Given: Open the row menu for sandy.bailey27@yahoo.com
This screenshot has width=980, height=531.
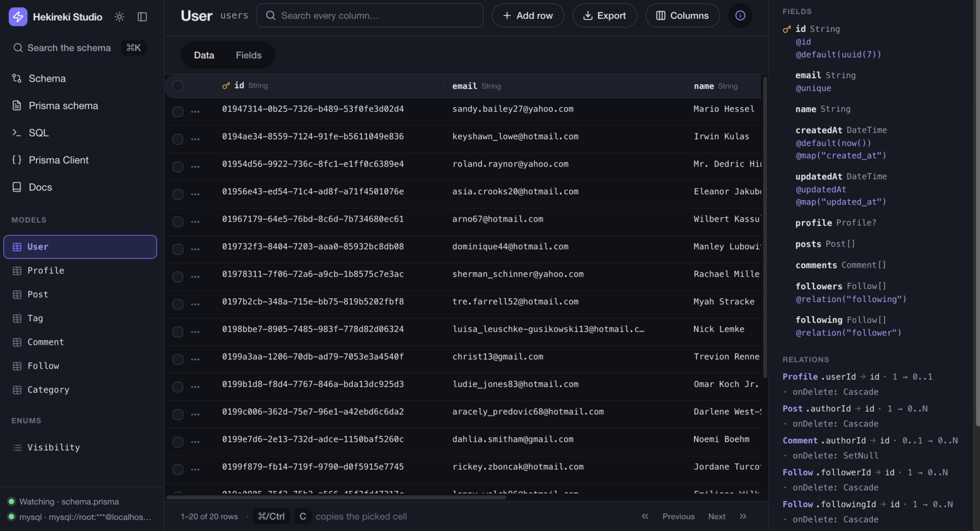Looking at the screenshot, I should coord(195,111).
